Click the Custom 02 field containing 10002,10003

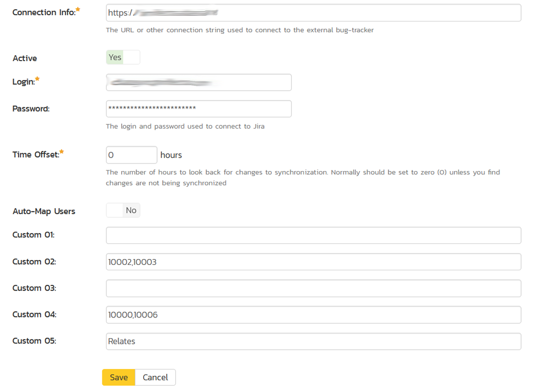314,262
